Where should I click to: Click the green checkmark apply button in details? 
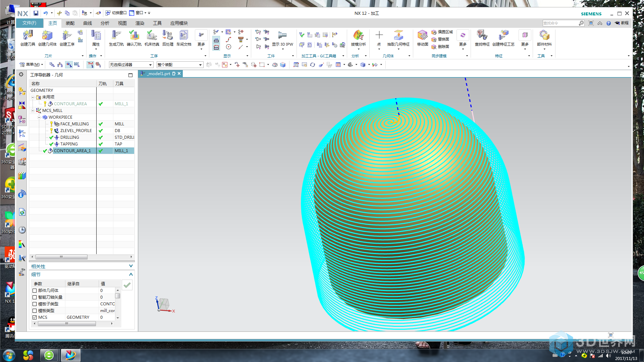(127, 285)
